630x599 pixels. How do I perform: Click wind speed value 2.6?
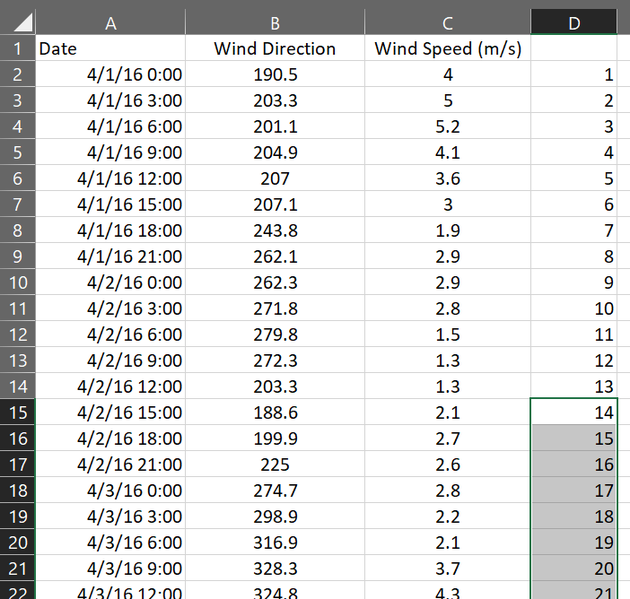(x=447, y=464)
